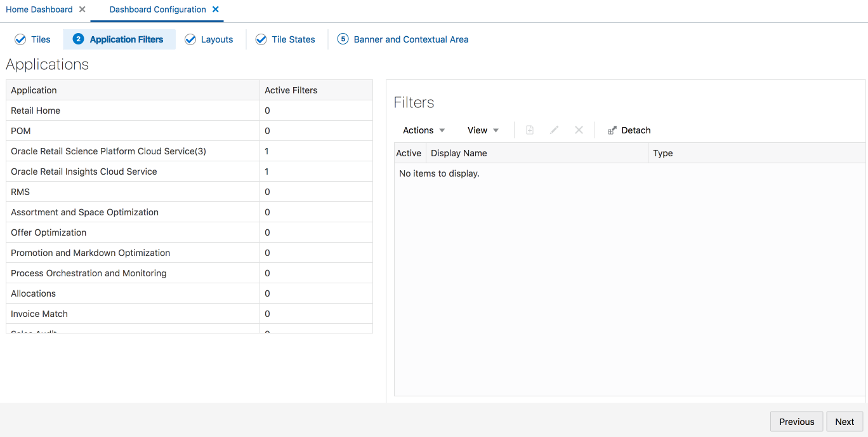The height and width of the screenshot is (437, 868).
Task: Click the Previous button
Action: [x=796, y=421]
